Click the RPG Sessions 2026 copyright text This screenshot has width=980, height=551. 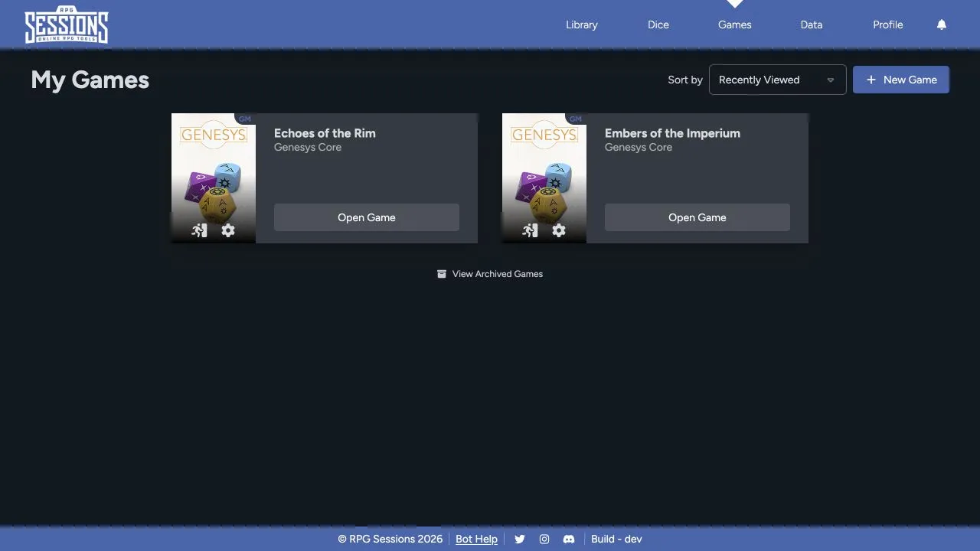click(390, 539)
